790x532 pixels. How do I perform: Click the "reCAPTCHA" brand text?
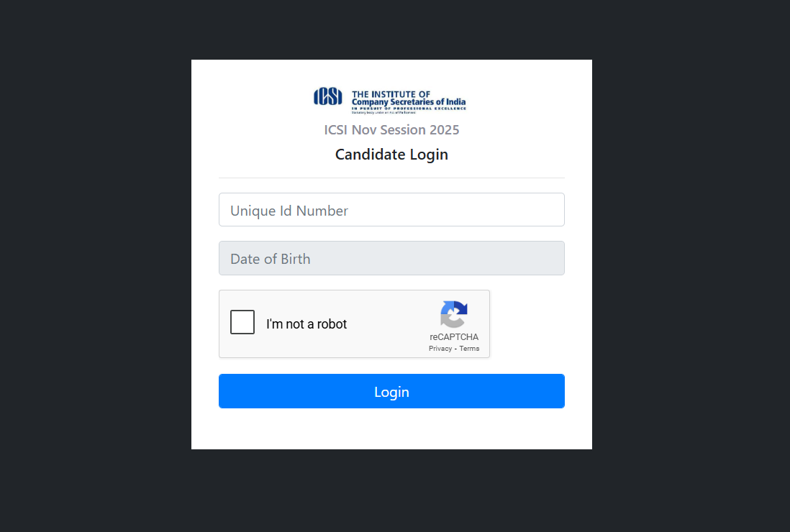pyautogui.click(x=454, y=337)
